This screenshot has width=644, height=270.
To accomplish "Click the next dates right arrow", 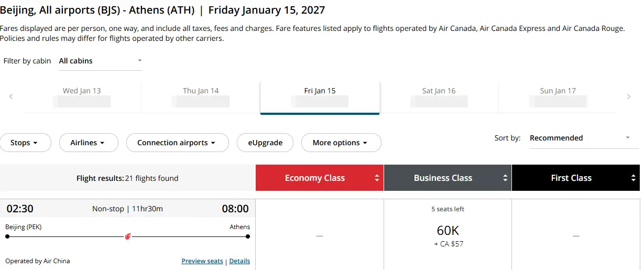I will tap(629, 96).
